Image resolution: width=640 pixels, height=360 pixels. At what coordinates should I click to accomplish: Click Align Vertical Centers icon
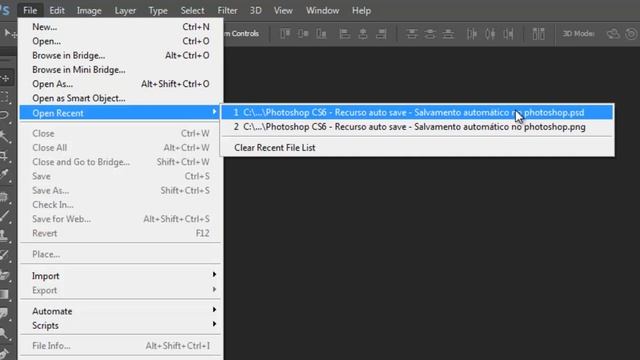(x=303, y=33)
